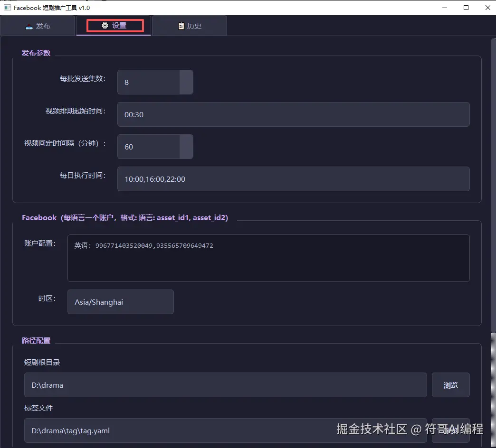
Task: Click the 每批发送集数 label
Action: pos(83,78)
